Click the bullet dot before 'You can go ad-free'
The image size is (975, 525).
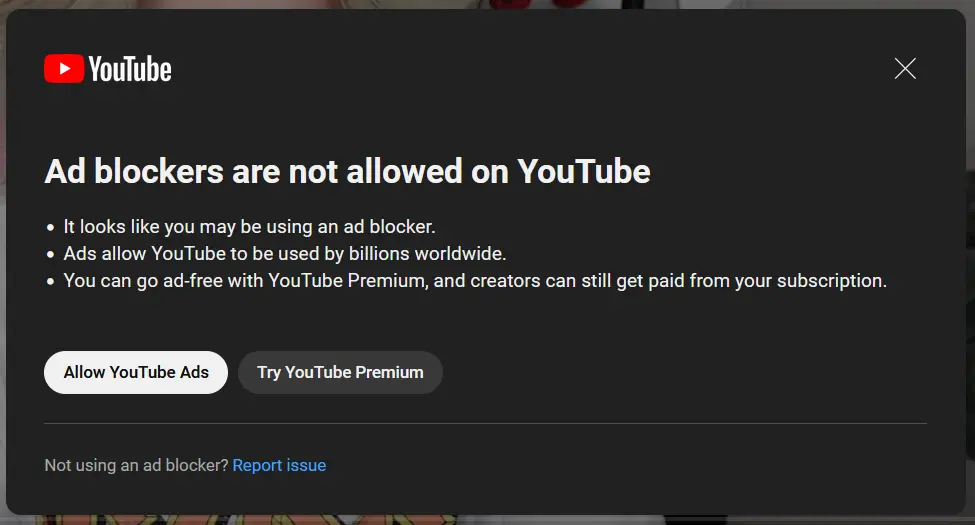(50, 282)
